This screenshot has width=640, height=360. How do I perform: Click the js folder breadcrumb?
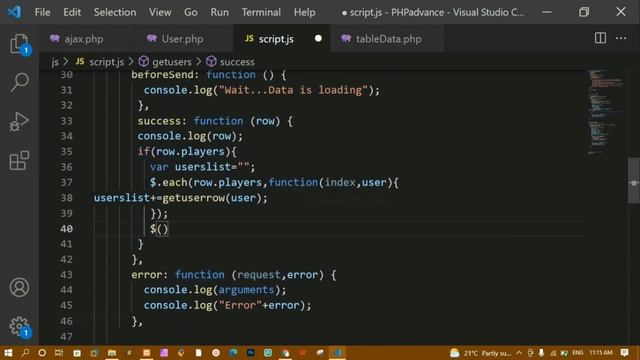tap(55, 62)
